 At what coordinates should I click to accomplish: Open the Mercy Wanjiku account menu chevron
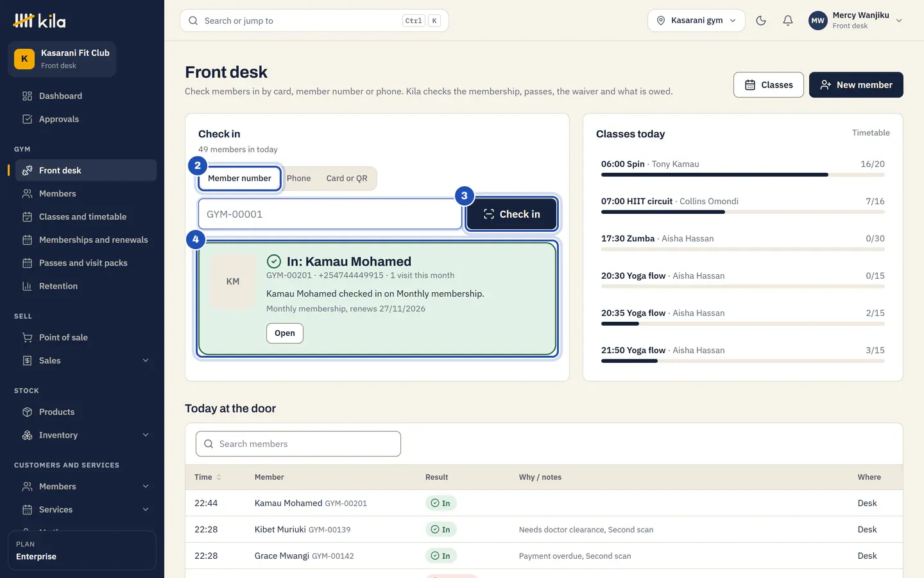[899, 21]
